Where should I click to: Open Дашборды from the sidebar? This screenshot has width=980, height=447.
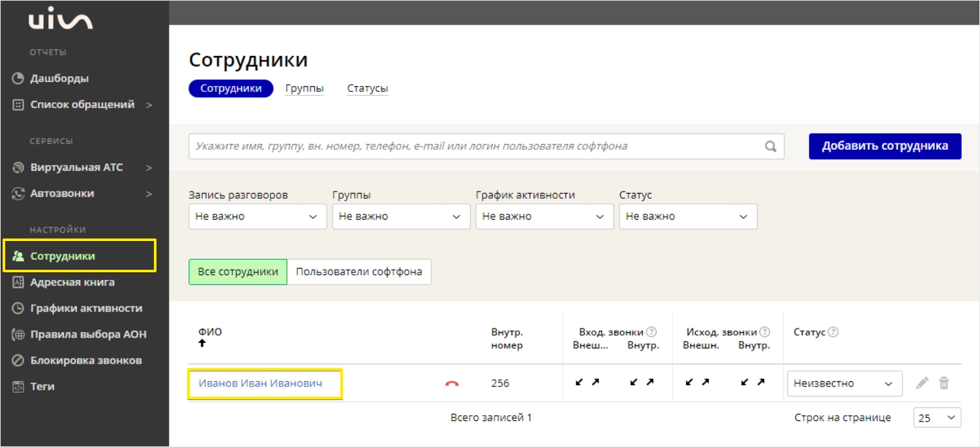tap(59, 78)
